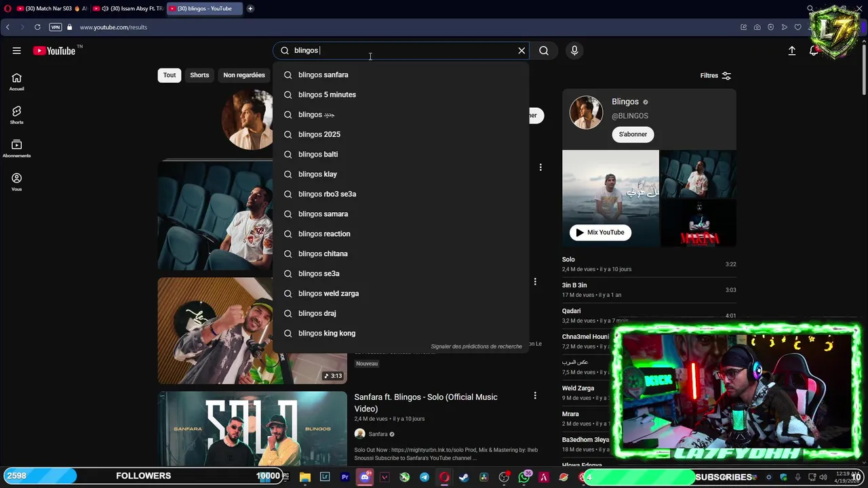
Task: Open the Filtres search filter options
Action: (715, 76)
